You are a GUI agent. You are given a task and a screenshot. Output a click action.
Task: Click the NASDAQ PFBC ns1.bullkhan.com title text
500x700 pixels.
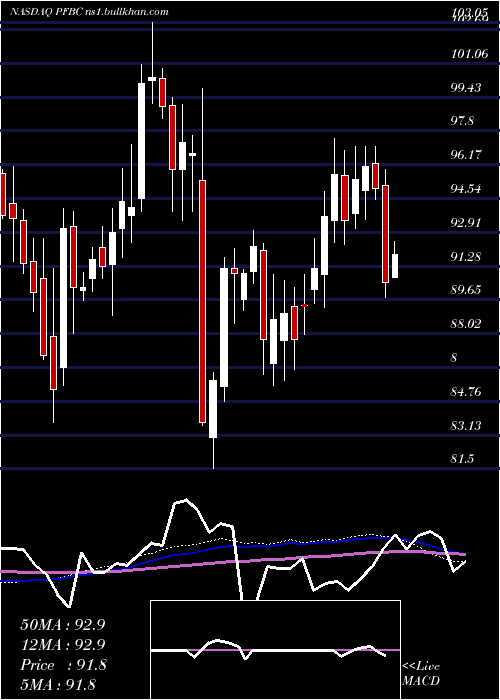click(x=89, y=12)
